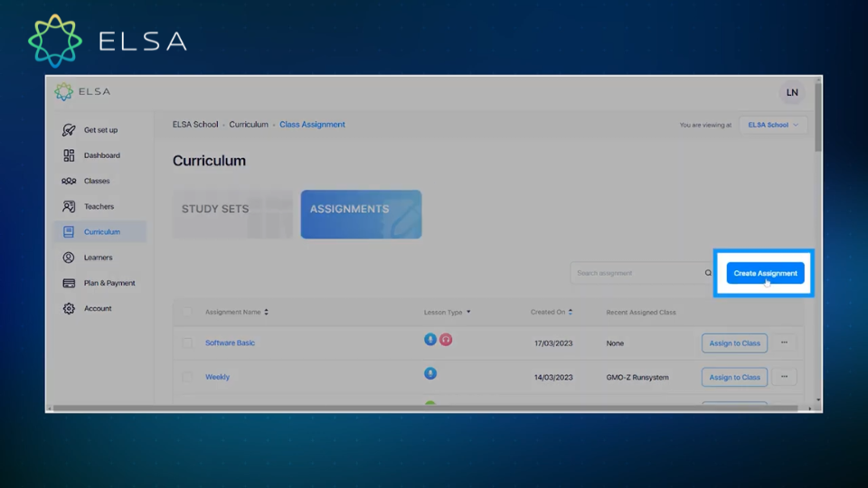Open Classes in the sidebar
The width and height of the screenshot is (868, 488).
[x=100, y=181]
